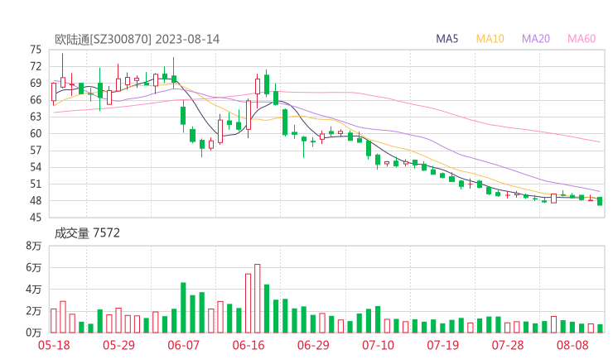
Task: Click the tallest red volume bar near 06-16
Action: (x=258, y=299)
